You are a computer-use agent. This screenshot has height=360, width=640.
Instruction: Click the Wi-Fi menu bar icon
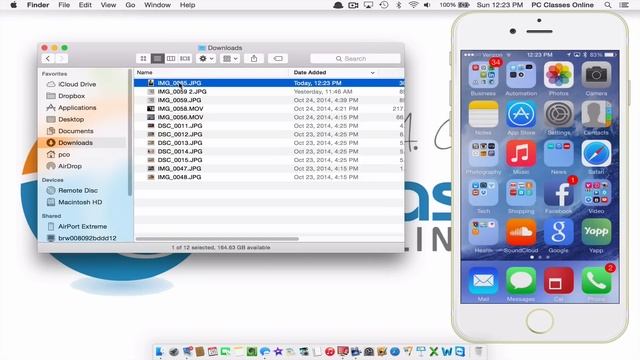pos(413,5)
